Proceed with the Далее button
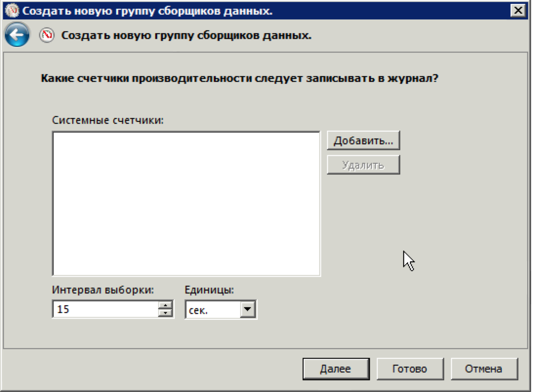Viewport: 533px width, 392px height. coord(335,369)
